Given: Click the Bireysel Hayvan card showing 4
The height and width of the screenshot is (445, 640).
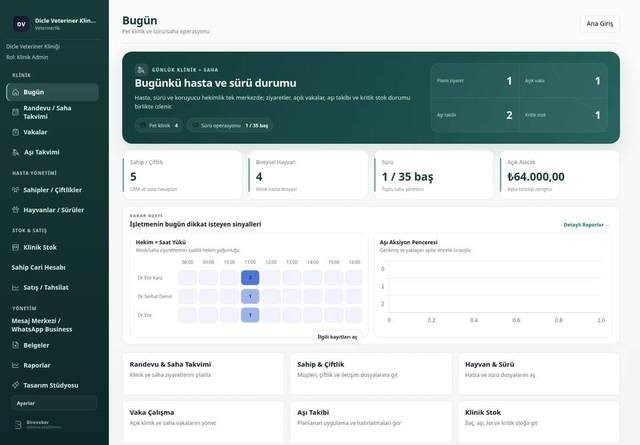Looking at the screenshot, I should pos(308,175).
